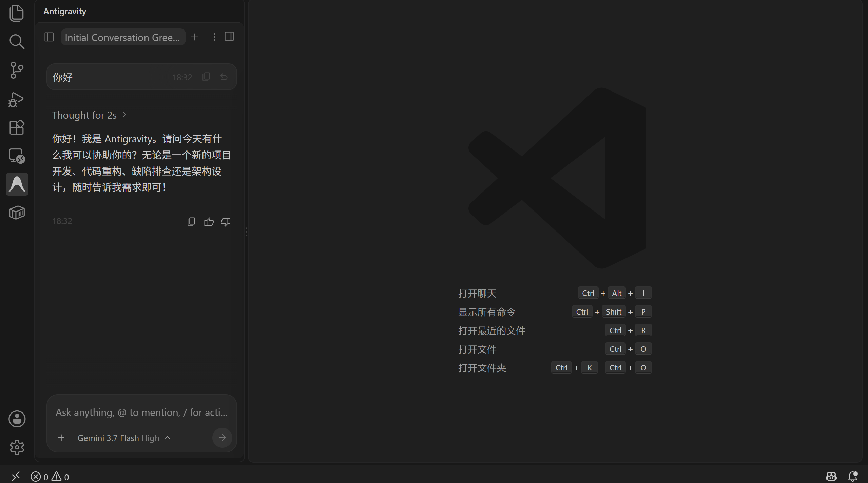The height and width of the screenshot is (483, 868).
Task: Start a new conversation with plus
Action: point(195,37)
